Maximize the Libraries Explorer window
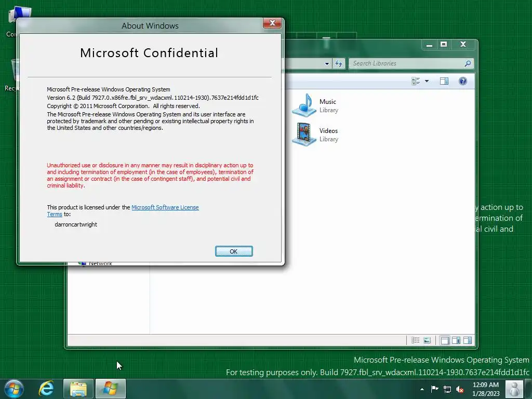This screenshot has height=399, width=532. tap(444, 45)
